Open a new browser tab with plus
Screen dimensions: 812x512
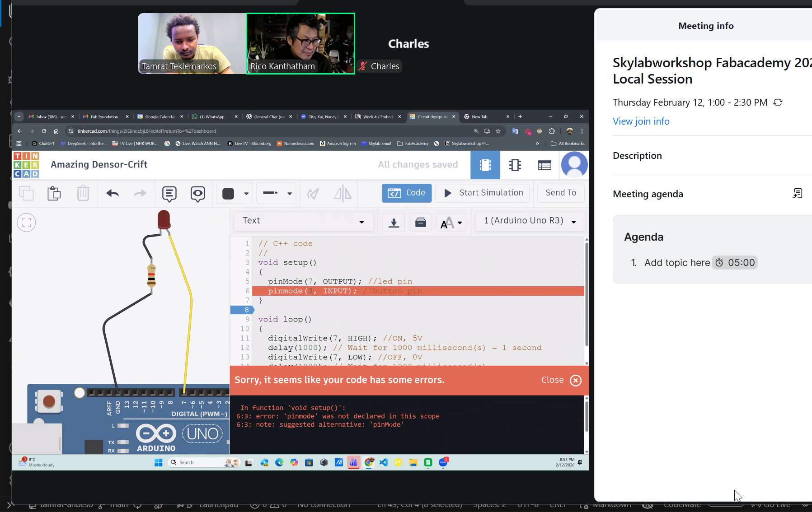(x=520, y=116)
